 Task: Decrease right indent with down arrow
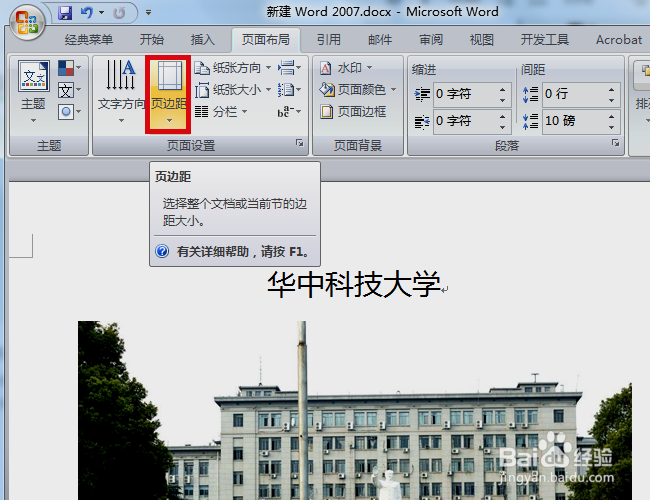coord(502,127)
